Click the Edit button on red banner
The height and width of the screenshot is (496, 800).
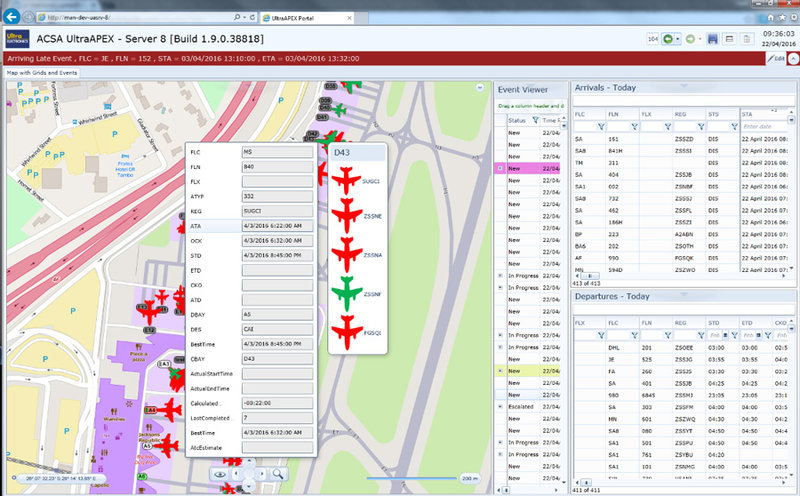click(x=774, y=59)
